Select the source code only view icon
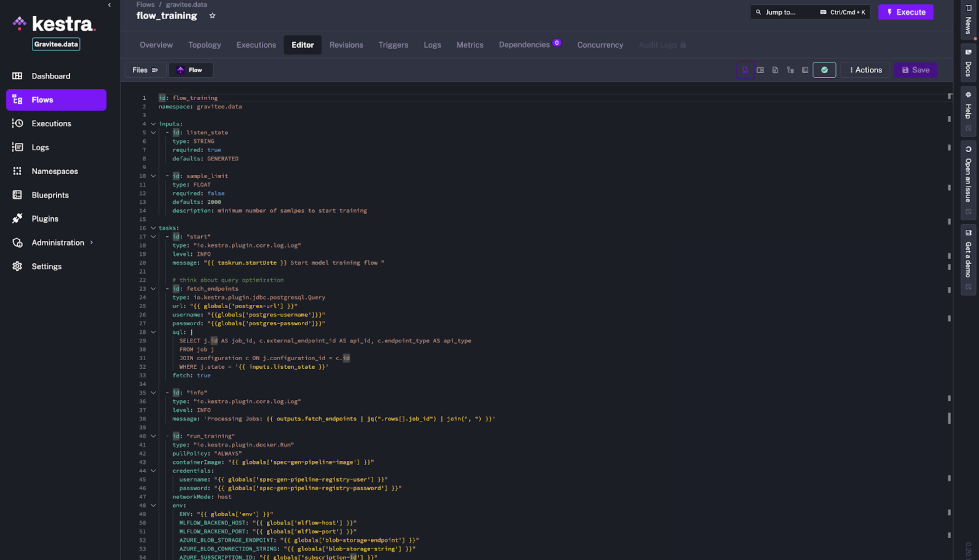Image resolution: width=979 pixels, height=560 pixels. tap(745, 70)
